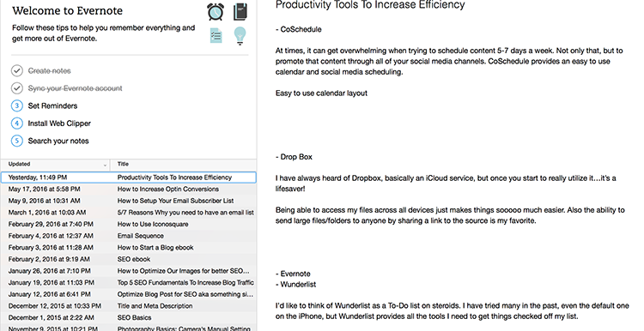Click the 'May 17, 2016 at 5:58 PM' date cell
Screen dimensions: 644x331
pos(44,190)
